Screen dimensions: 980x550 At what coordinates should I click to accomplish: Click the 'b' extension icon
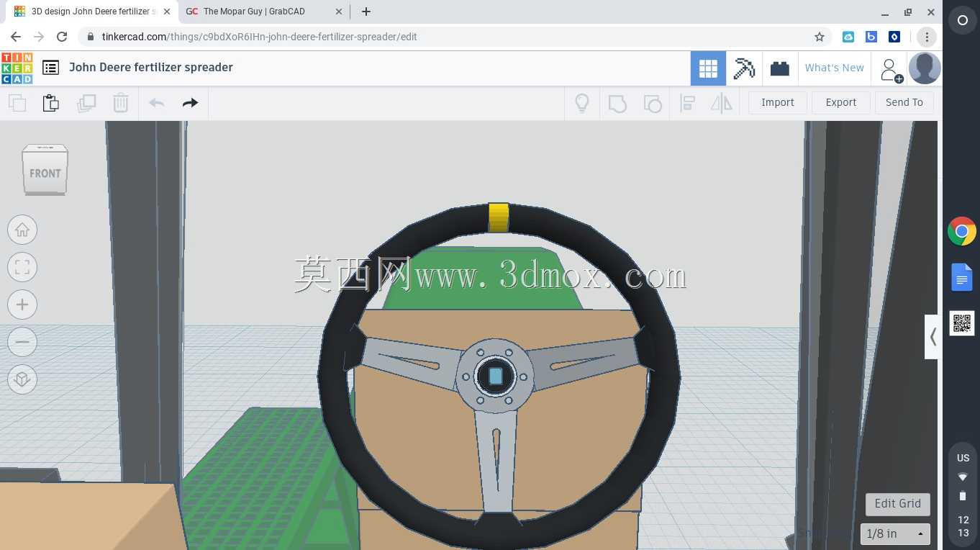coord(871,37)
